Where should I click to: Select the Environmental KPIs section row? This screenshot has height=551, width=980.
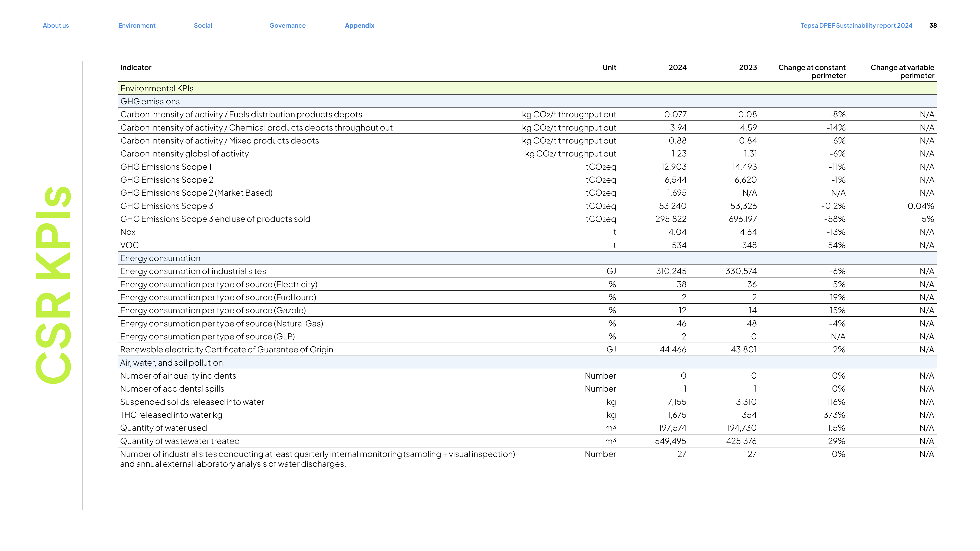click(x=527, y=88)
